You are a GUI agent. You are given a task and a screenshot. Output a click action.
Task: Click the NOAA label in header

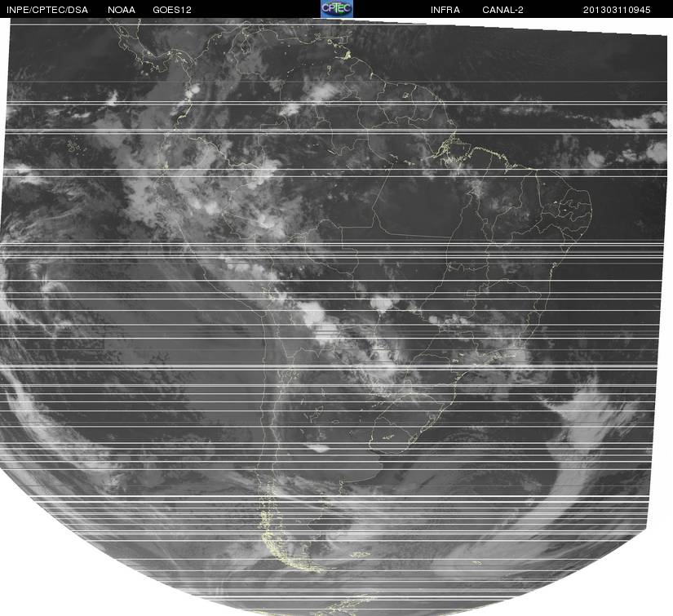point(122,10)
